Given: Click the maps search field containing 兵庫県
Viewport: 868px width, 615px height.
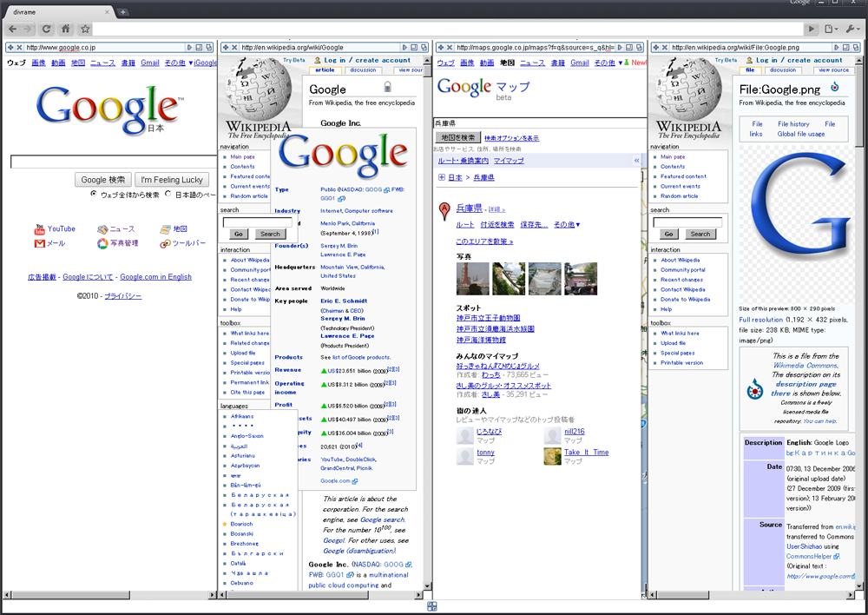Looking at the screenshot, I should click(540, 123).
